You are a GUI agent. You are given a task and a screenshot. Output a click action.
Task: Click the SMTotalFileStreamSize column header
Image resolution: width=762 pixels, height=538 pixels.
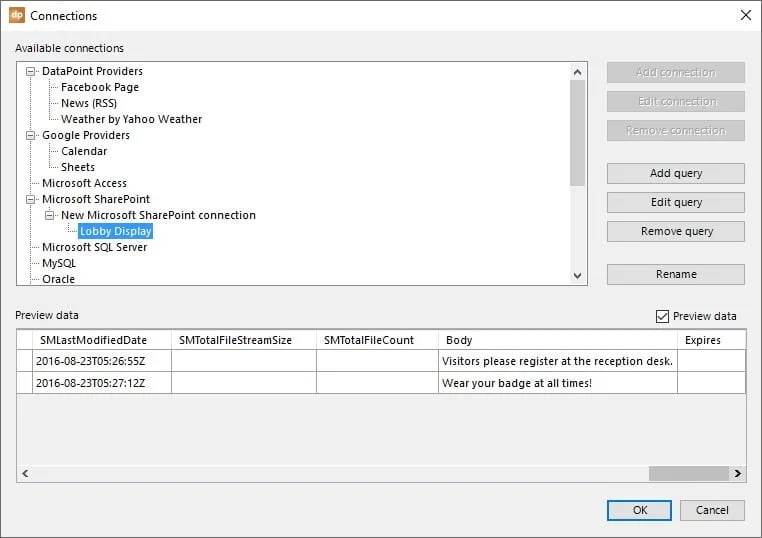coord(244,340)
